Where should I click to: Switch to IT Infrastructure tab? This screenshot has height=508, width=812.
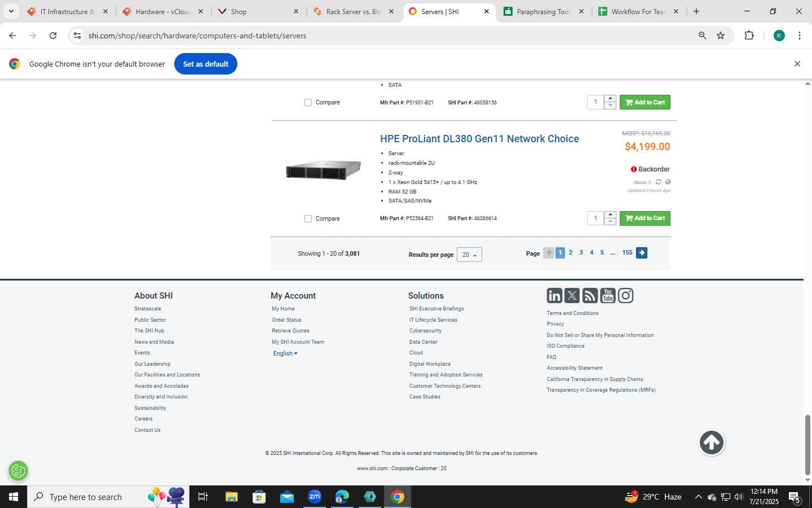(x=67, y=11)
